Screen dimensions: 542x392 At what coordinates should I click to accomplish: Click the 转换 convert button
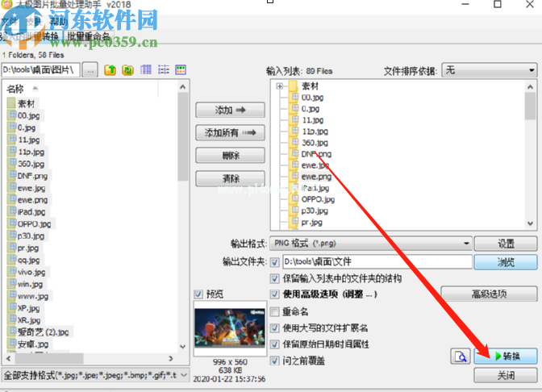point(506,357)
